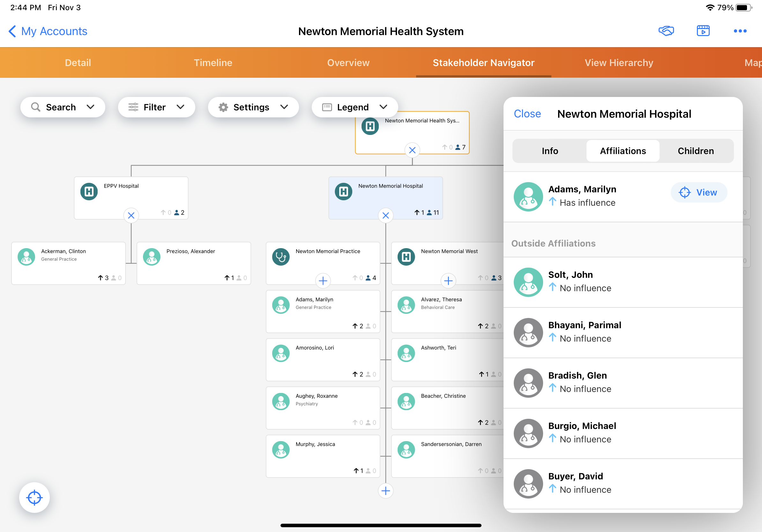This screenshot has width=762, height=532.
Task: Open the three-dot more options menu
Action: click(x=740, y=31)
